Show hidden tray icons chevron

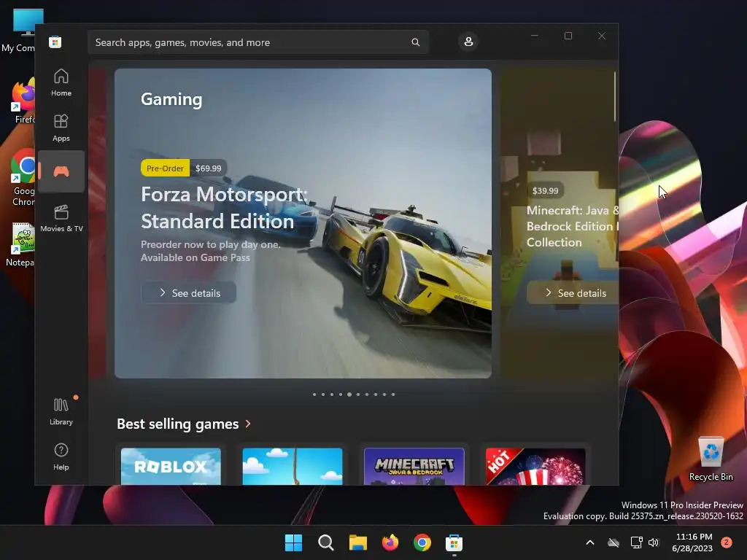point(589,542)
